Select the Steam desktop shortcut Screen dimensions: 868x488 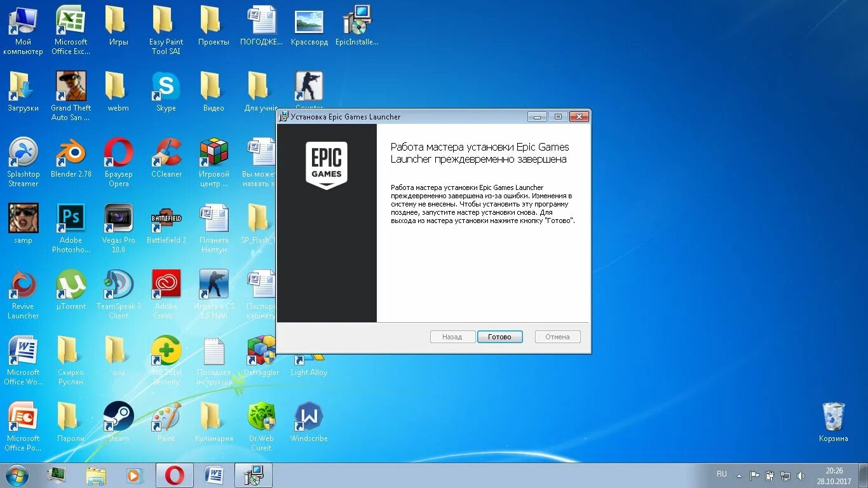point(118,423)
